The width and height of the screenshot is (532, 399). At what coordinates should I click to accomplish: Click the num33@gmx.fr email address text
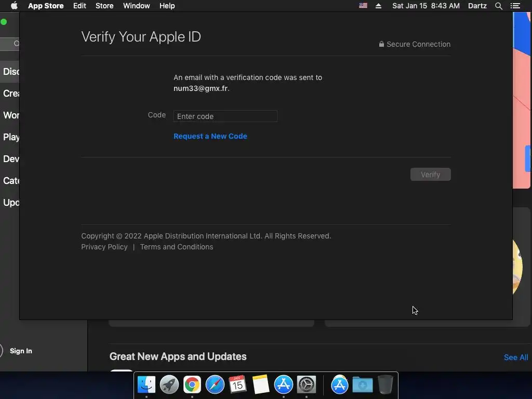(x=201, y=88)
